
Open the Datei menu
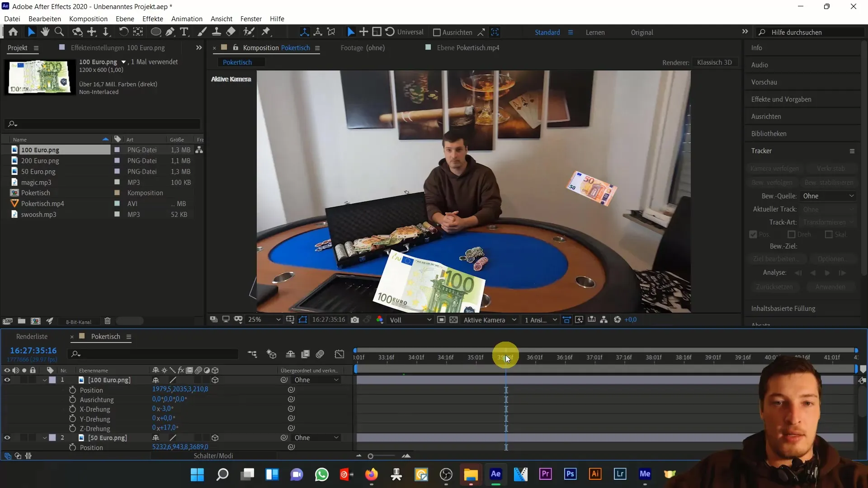pos(12,19)
